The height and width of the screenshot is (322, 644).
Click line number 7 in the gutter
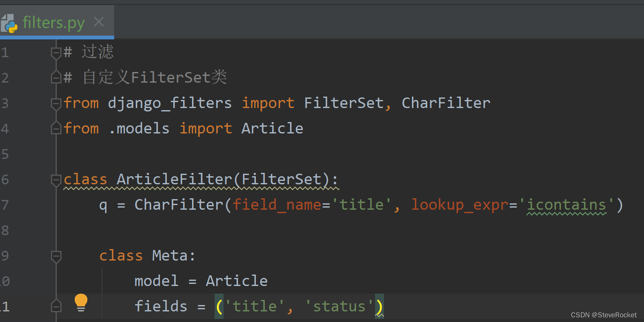click(5, 205)
